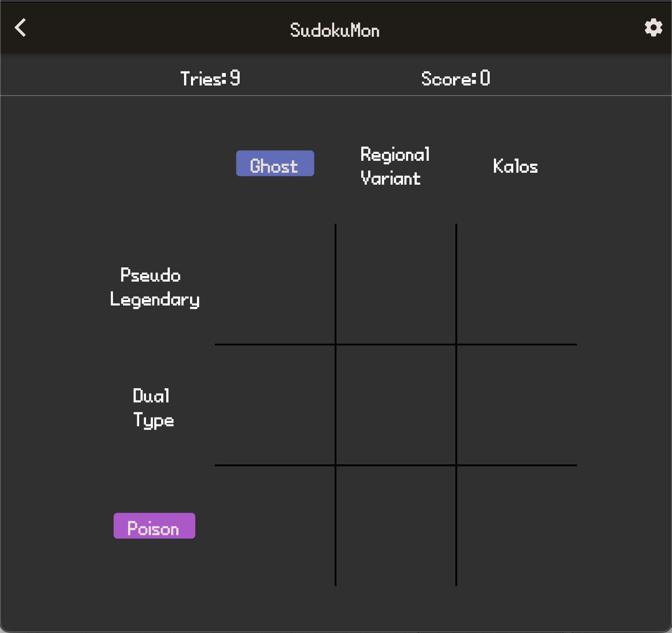
Task: Click the Score counter
Action: coord(455,79)
